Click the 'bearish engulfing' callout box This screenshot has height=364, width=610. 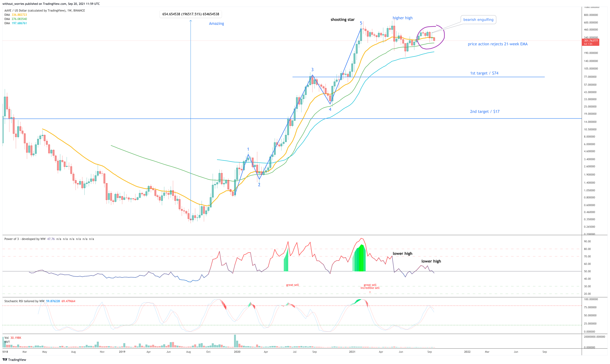[x=478, y=20]
